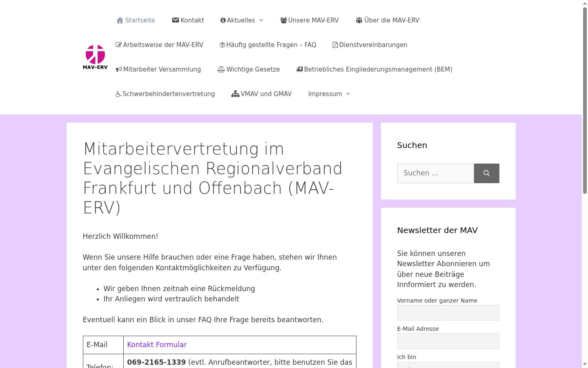Click the wheelchair icon beside Schwerbehindertenvertretung
The width and height of the screenshot is (588, 368).
click(118, 94)
